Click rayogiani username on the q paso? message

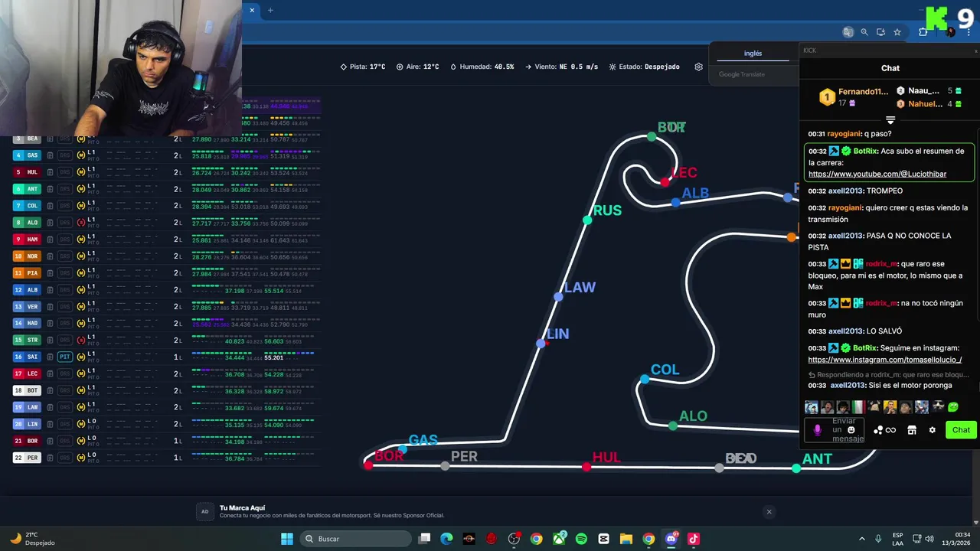[x=844, y=134]
